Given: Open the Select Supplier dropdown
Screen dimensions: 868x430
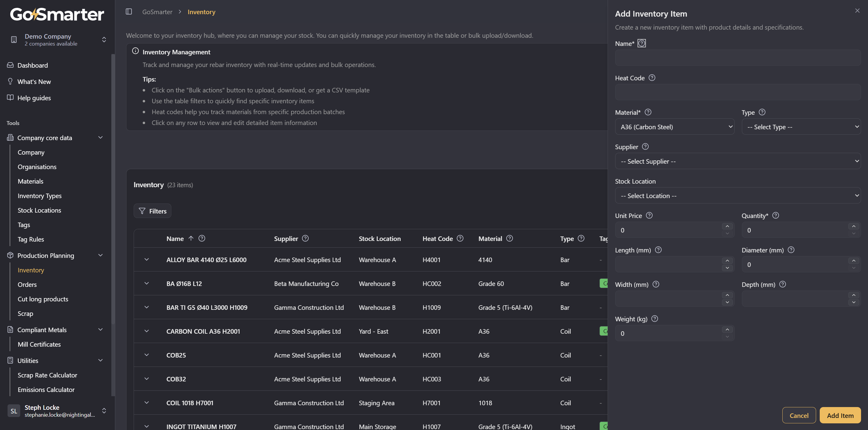Looking at the screenshot, I should (738, 162).
